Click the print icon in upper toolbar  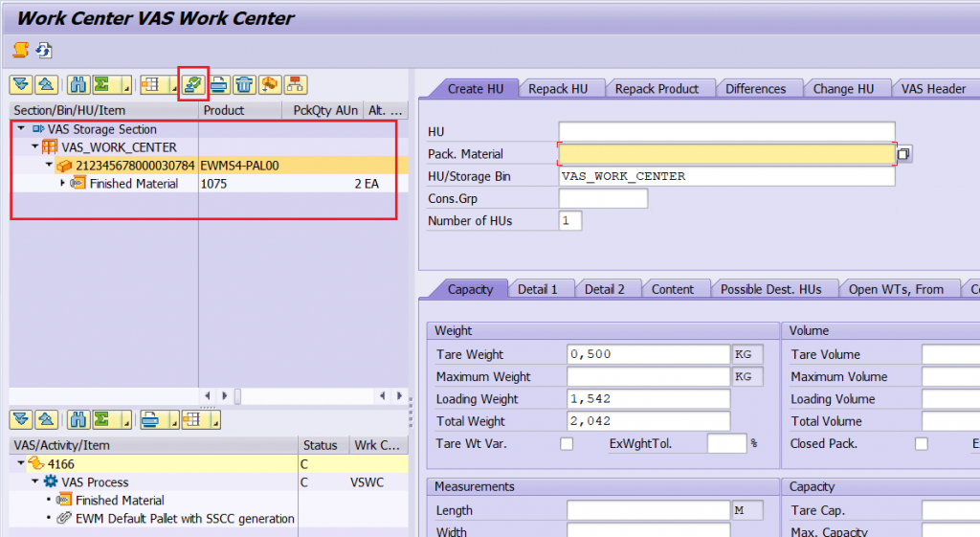(x=219, y=84)
